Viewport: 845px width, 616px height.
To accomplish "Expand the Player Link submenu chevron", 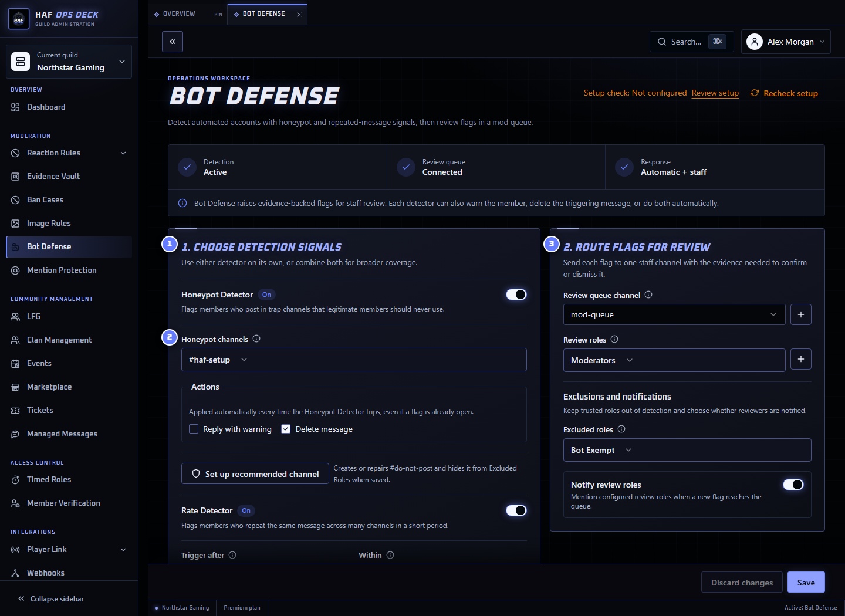I will point(123,549).
